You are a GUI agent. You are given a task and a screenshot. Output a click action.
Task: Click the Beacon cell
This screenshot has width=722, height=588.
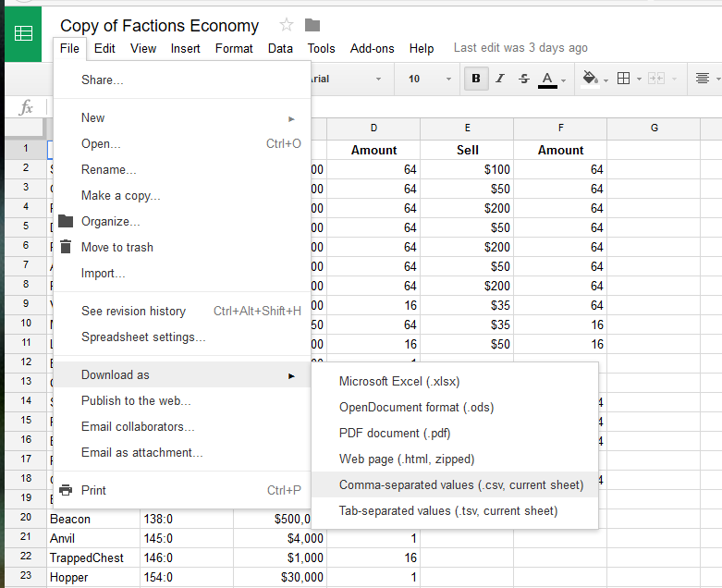(x=93, y=519)
